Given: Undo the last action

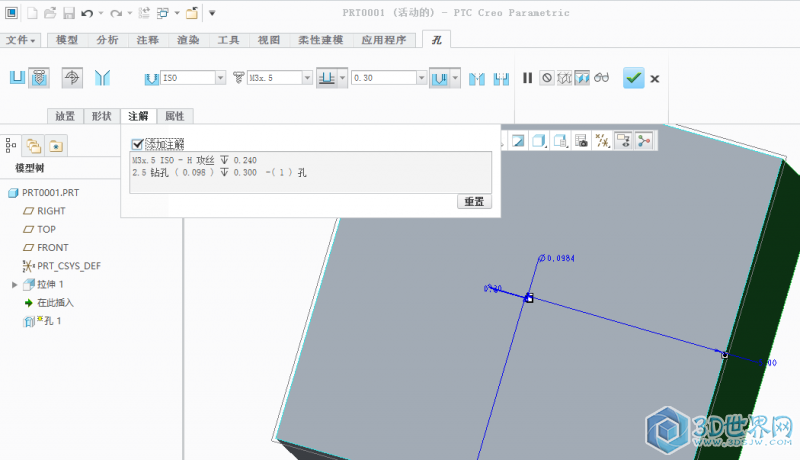Looking at the screenshot, I should click(x=87, y=13).
